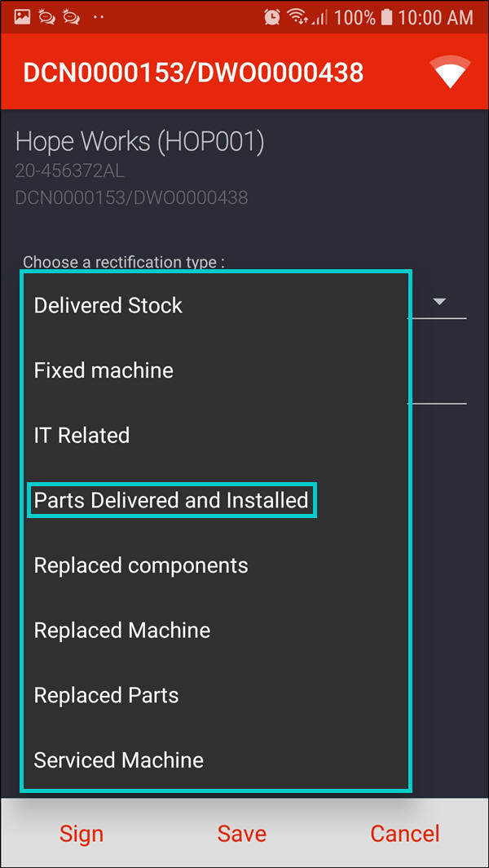Screen dimensions: 489x868
Task: Hit the Cancel button
Action: click(405, 833)
